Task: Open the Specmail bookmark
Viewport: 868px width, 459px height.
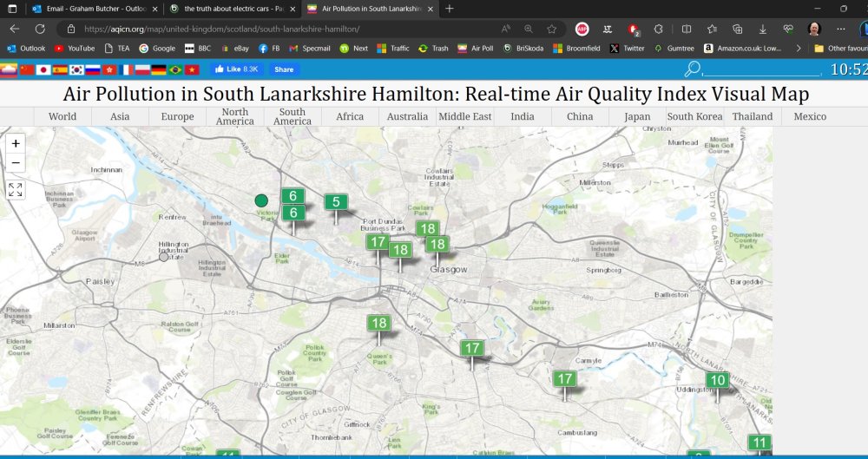Action: pyautogui.click(x=310, y=49)
